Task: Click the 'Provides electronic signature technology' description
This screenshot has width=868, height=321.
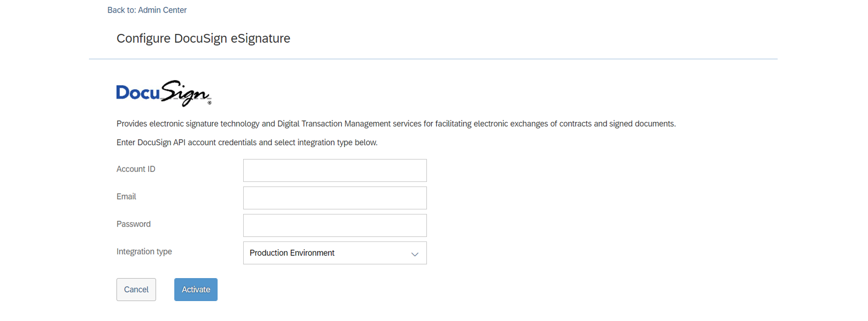Action: 396,124
